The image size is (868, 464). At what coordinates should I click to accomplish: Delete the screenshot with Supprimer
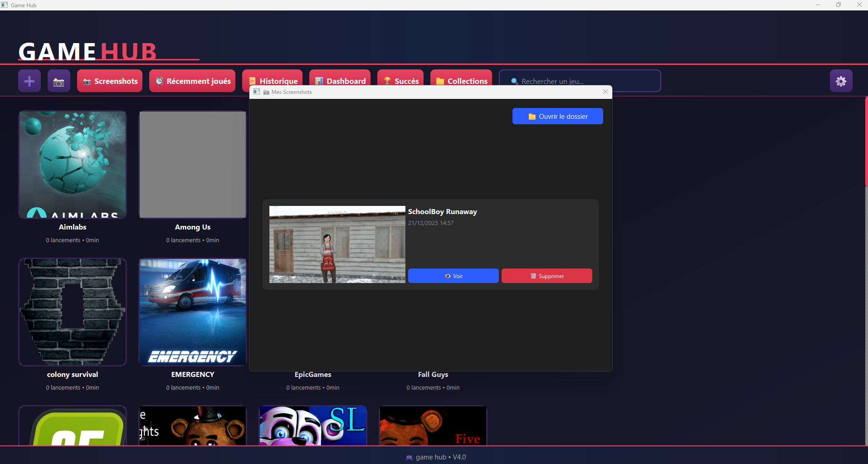(547, 276)
